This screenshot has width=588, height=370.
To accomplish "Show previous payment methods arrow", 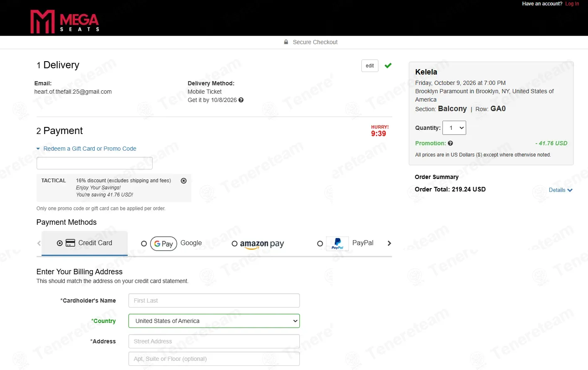I will [39, 243].
